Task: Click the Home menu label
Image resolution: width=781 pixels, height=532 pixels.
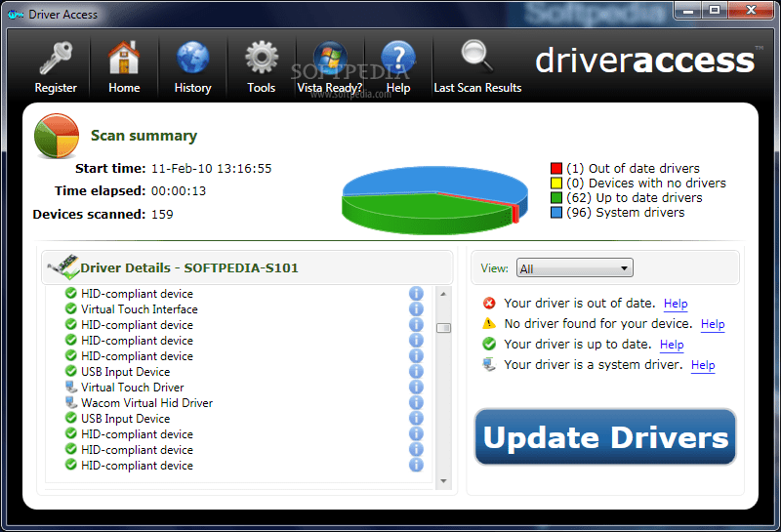Action: [124, 88]
